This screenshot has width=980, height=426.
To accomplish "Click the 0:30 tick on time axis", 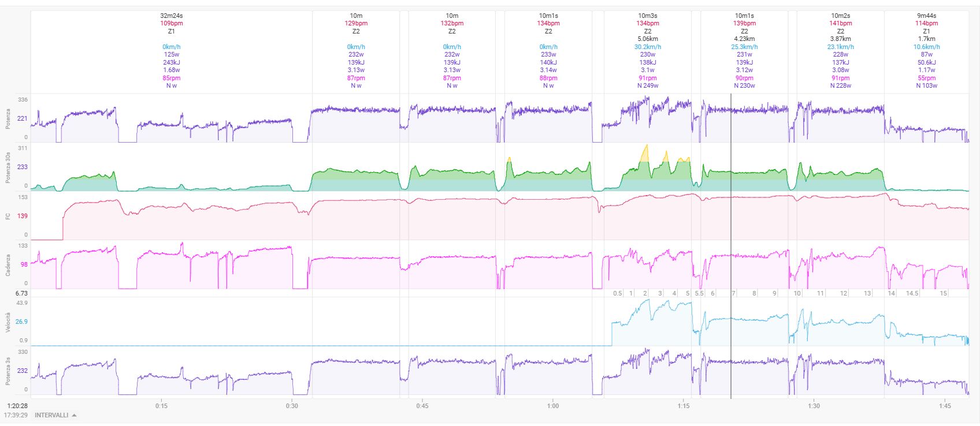I will [292, 406].
